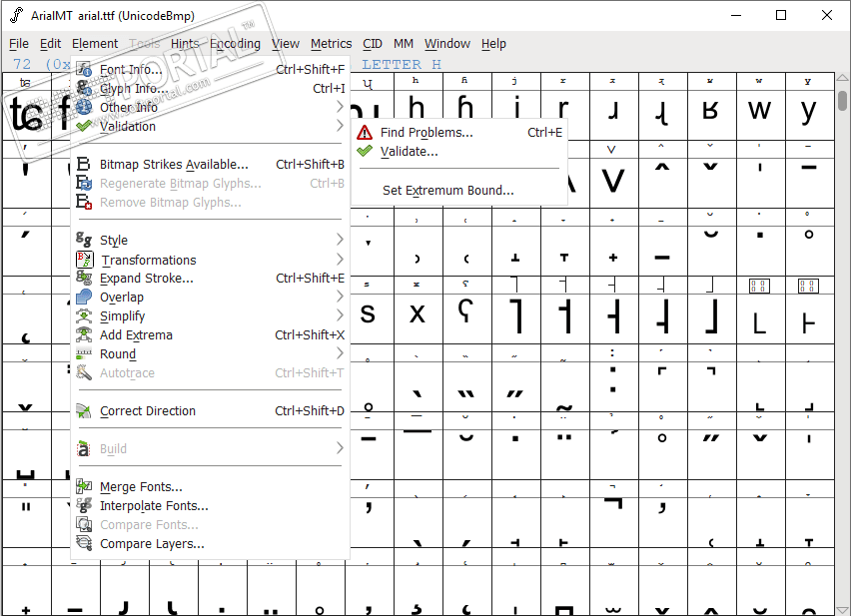
Task: Choose Correct Direction entry
Action: (211, 411)
